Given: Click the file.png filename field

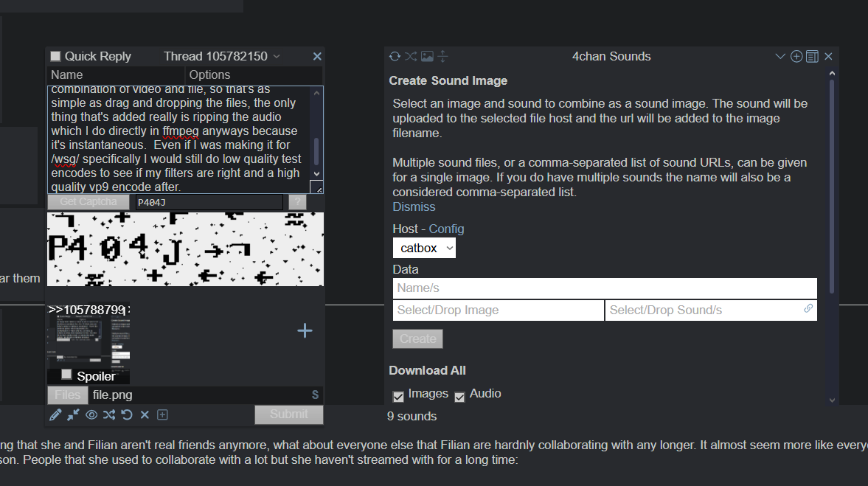Looking at the screenshot, I should click(x=199, y=395).
